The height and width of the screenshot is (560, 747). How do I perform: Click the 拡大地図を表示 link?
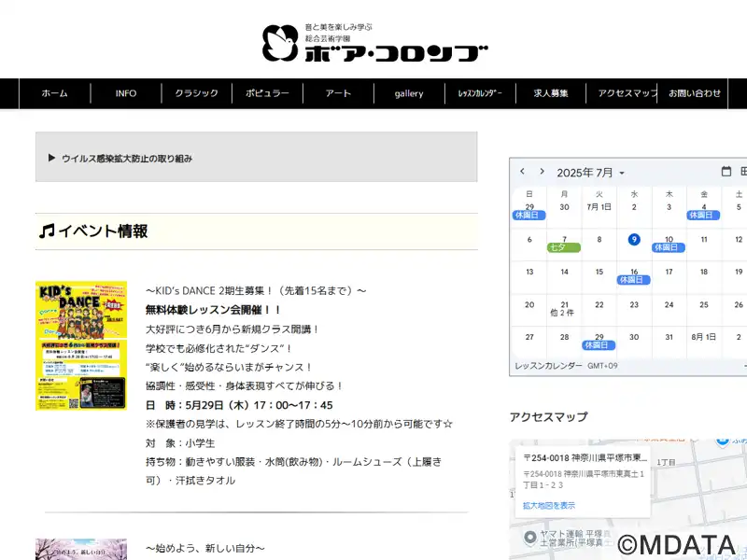(549, 505)
